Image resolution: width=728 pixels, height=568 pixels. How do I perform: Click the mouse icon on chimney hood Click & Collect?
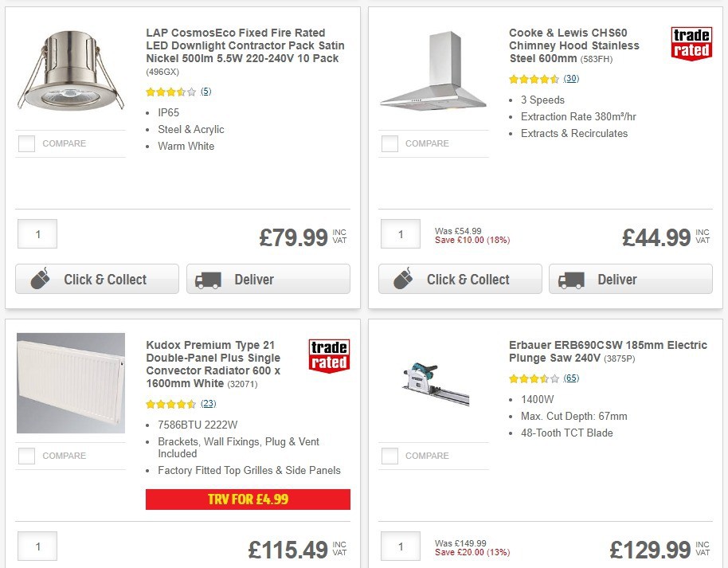click(402, 280)
